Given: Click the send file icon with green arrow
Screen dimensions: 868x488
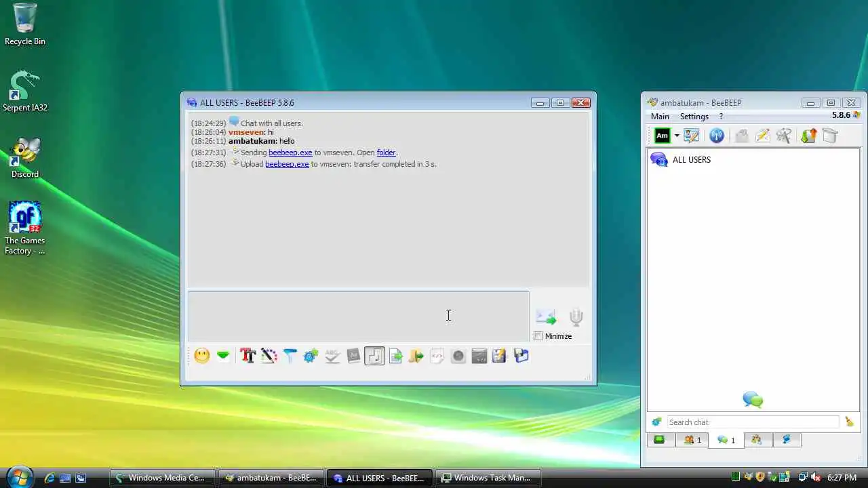Looking at the screenshot, I should coord(396,356).
